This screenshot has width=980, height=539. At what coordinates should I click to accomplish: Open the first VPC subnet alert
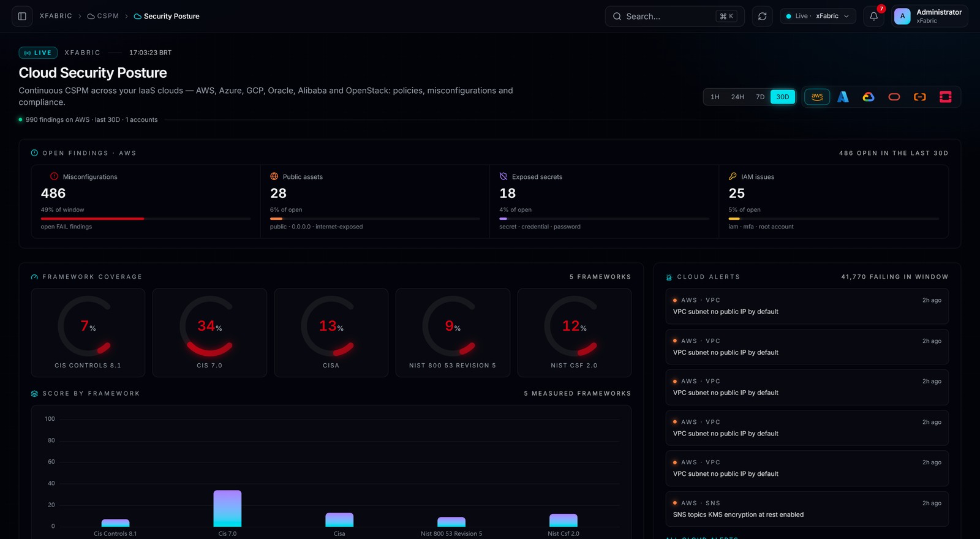pos(807,306)
